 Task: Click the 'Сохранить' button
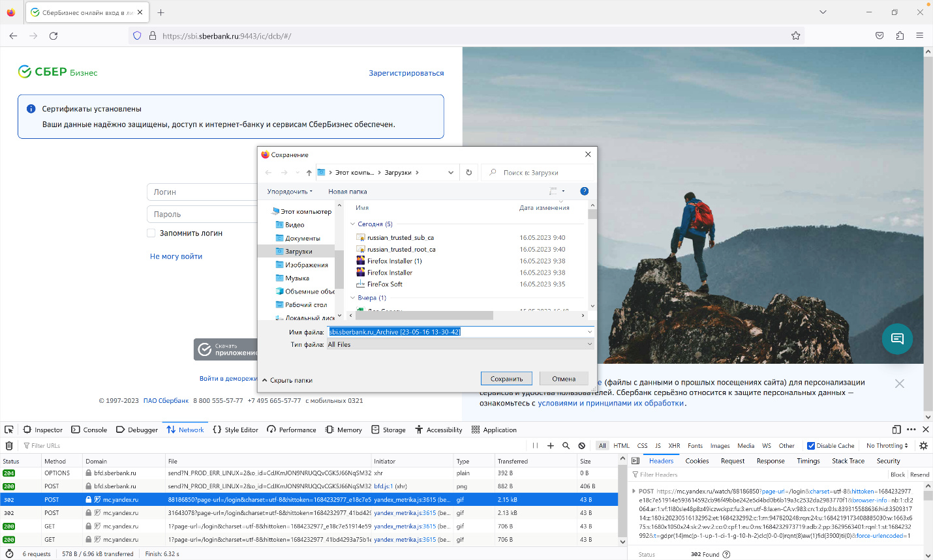click(x=506, y=379)
